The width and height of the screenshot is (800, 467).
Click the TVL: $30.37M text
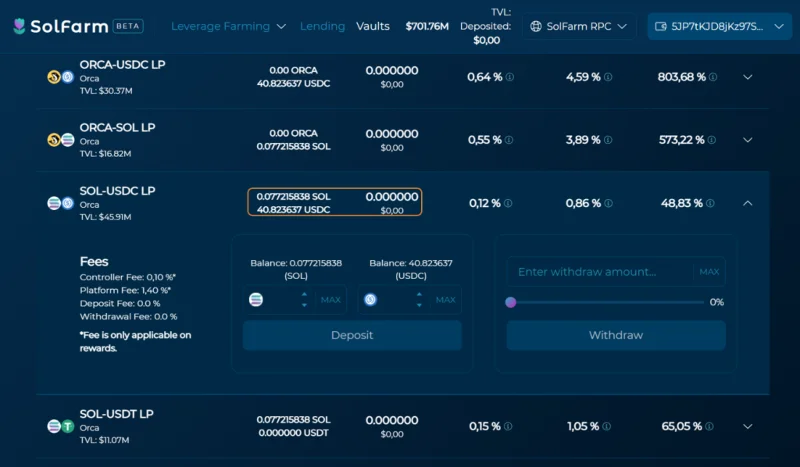click(106, 91)
